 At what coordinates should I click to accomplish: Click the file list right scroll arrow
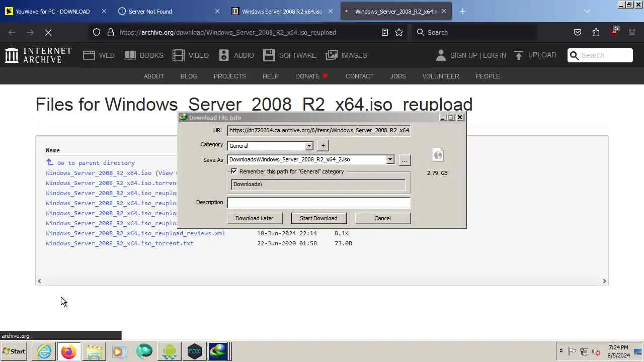604,281
